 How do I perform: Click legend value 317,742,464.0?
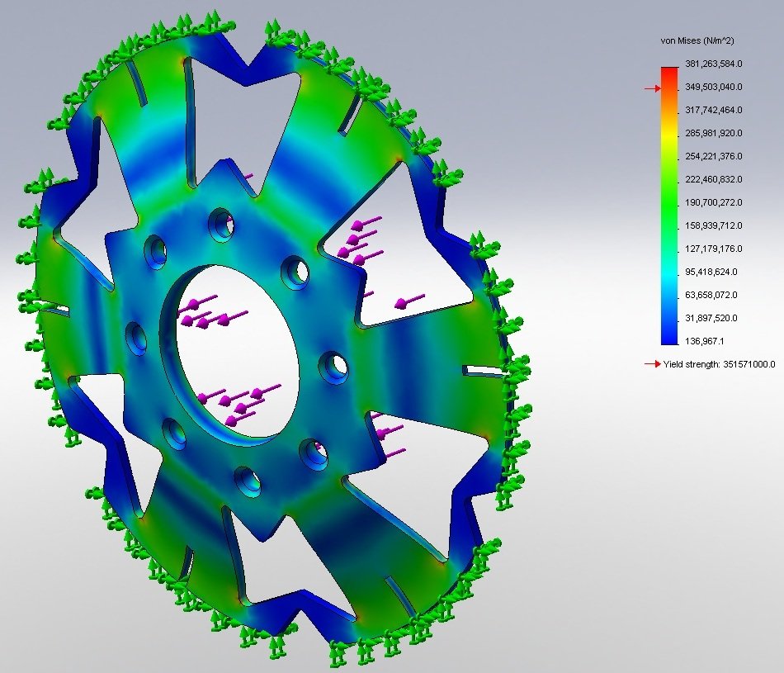pos(714,110)
